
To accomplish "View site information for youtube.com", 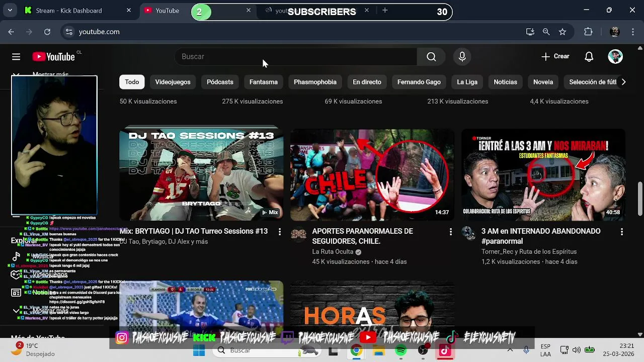I will click(x=69, y=32).
